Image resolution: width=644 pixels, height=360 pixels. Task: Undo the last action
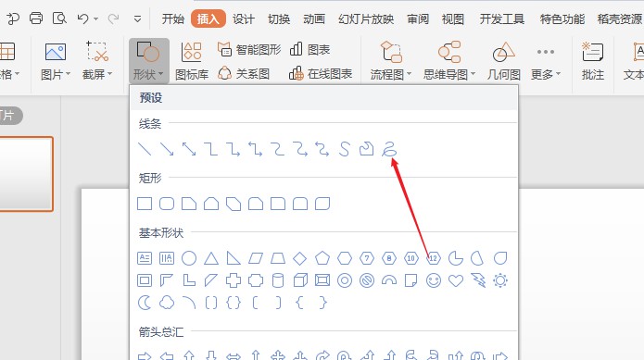[82, 19]
